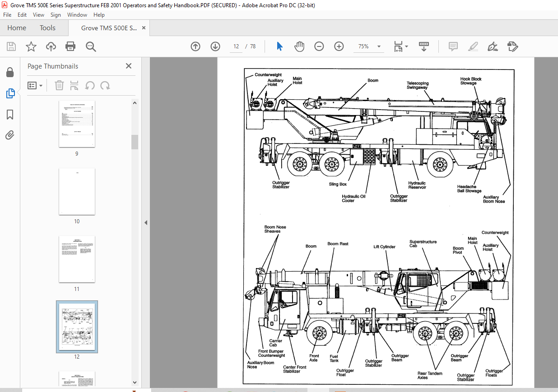This screenshot has width=558, height=392.
Task: Click the thumbnails panel scrollbar thumb
Action: click(x=135, y=142)
